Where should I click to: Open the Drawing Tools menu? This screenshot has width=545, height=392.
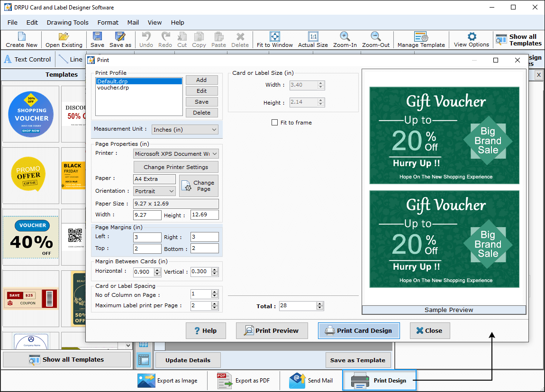67,23
